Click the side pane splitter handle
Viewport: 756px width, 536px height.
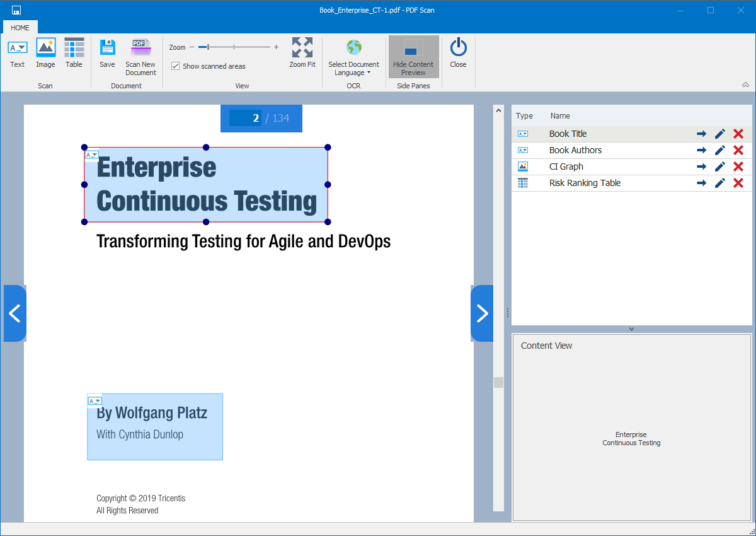click(x=507, y=313)
